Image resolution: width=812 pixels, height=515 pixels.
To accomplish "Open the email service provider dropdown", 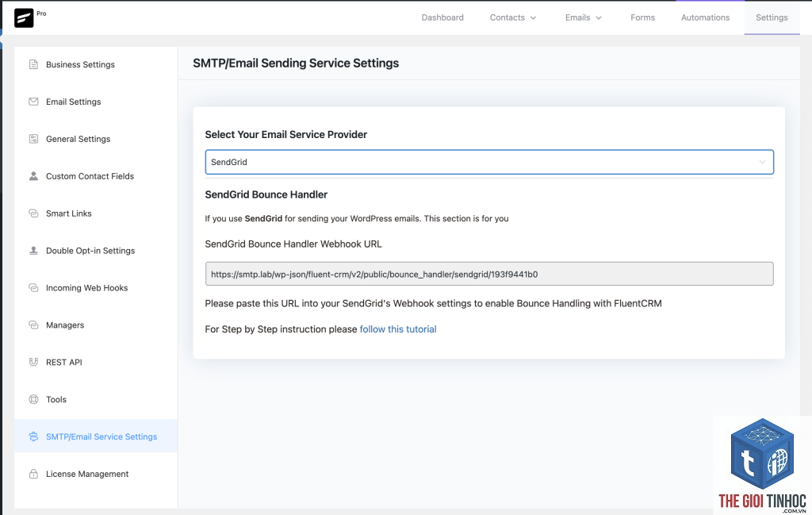I will [x=488, y=162].
